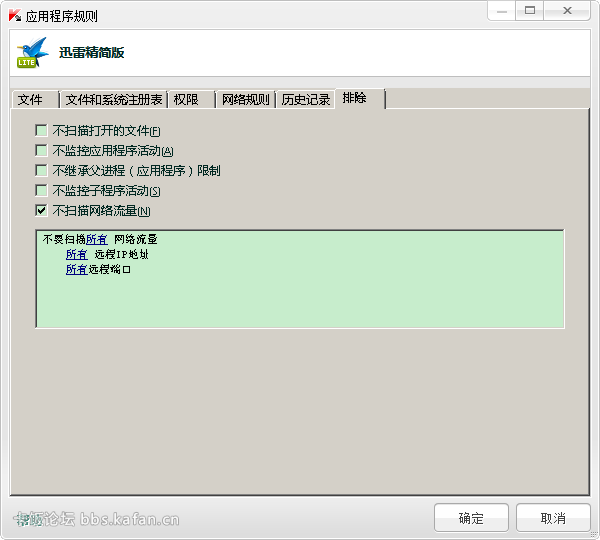Tick the 不监控应用程序活动 checkbox

coord(41,150)
